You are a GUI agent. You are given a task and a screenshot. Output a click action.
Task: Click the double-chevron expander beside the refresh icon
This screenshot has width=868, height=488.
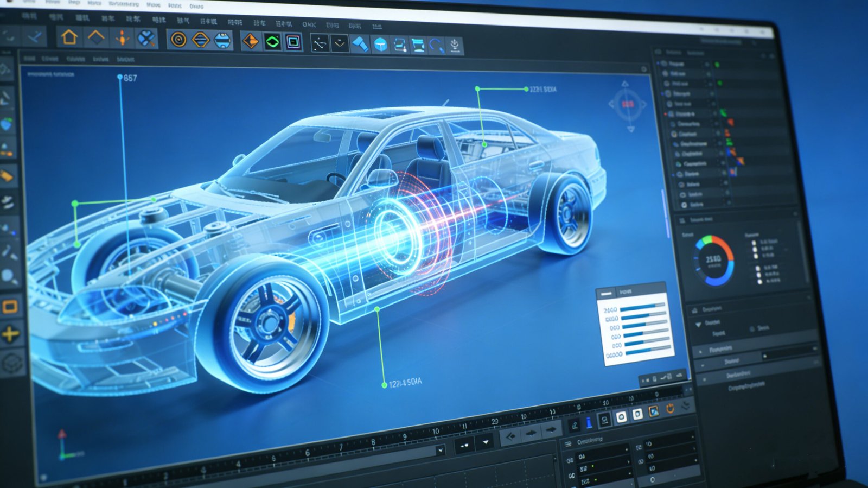(686, 405)
